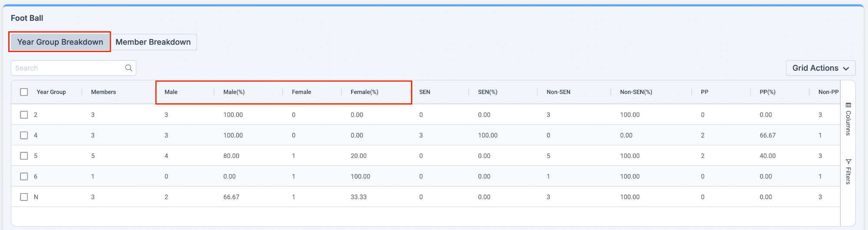
Task: Tick the checkbox for Year Group 5
Action: [24, 156]
